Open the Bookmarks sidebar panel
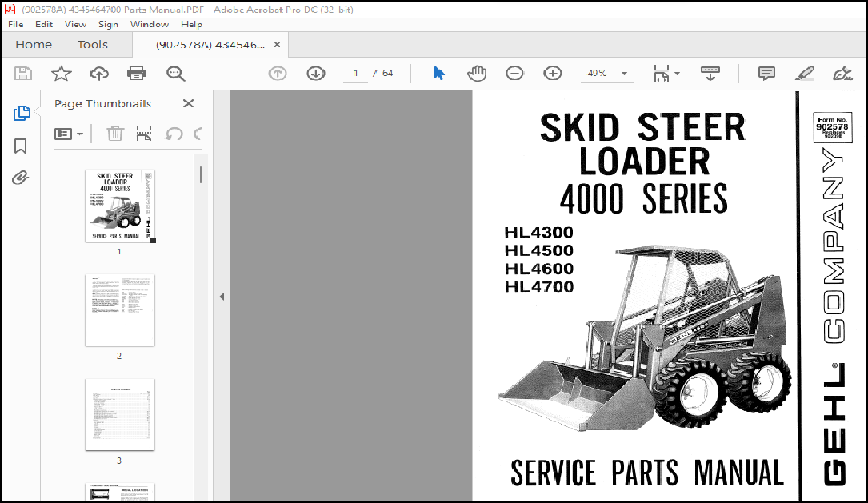Viewport: 868px width, 503px height. click(x=21, y=146)
